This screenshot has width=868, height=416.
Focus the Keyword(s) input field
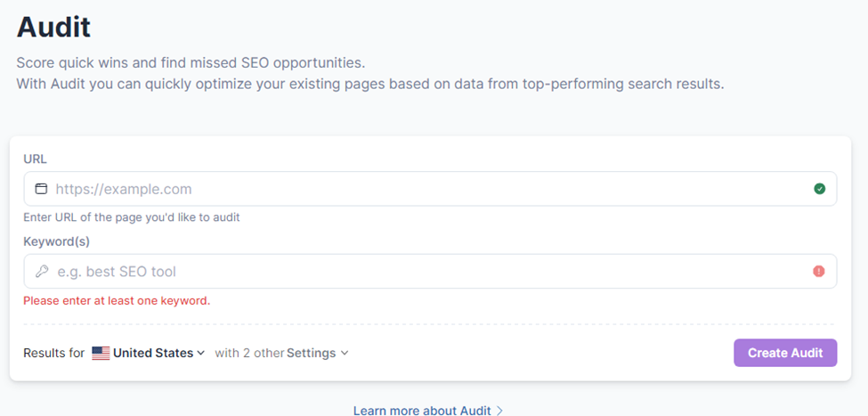coord(427,272)
